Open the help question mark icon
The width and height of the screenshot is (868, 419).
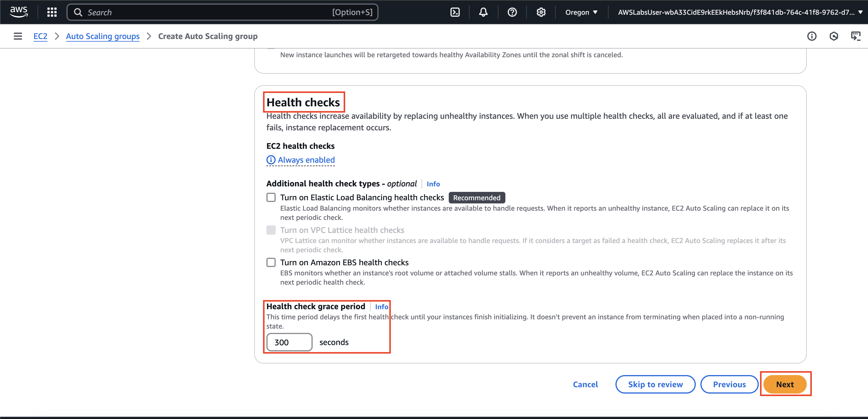tap(512, 12)
